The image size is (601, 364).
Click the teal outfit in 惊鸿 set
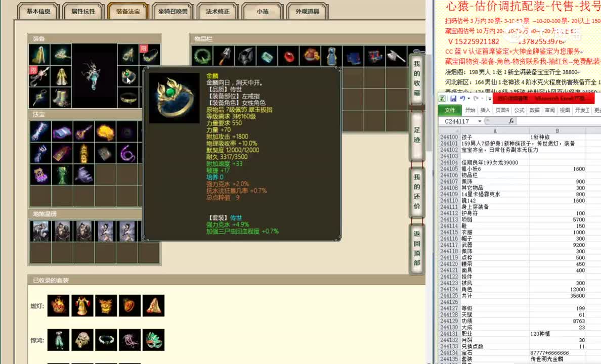58,340
